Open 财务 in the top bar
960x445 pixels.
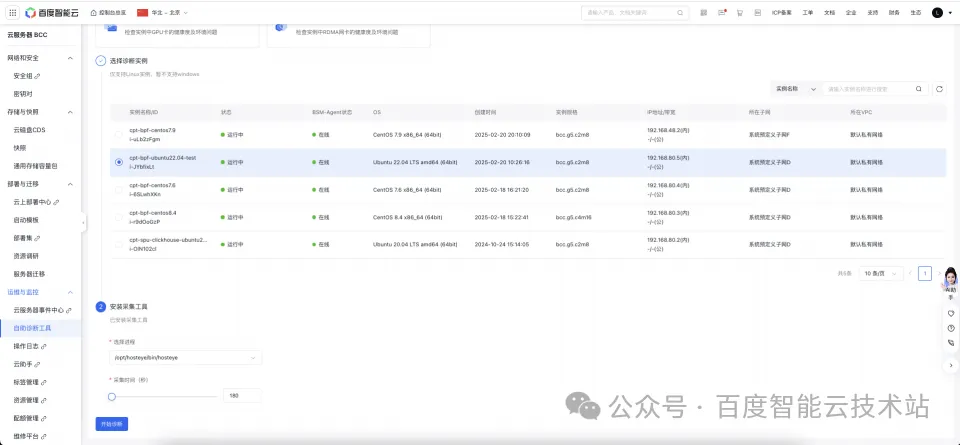click(894, 12)
